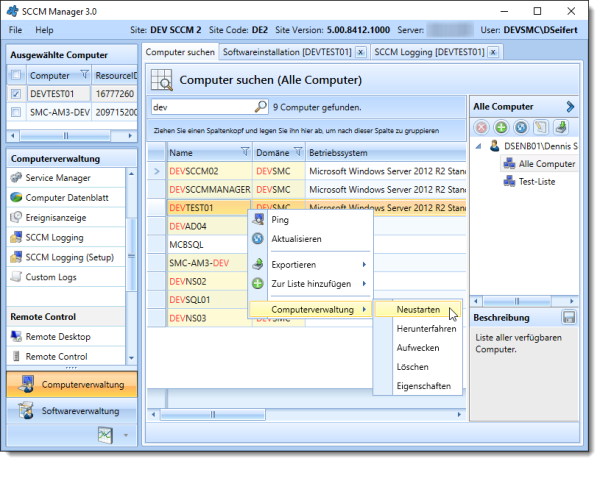Click scrollbar thumb in Ausgewählte Computer panel

65,135
